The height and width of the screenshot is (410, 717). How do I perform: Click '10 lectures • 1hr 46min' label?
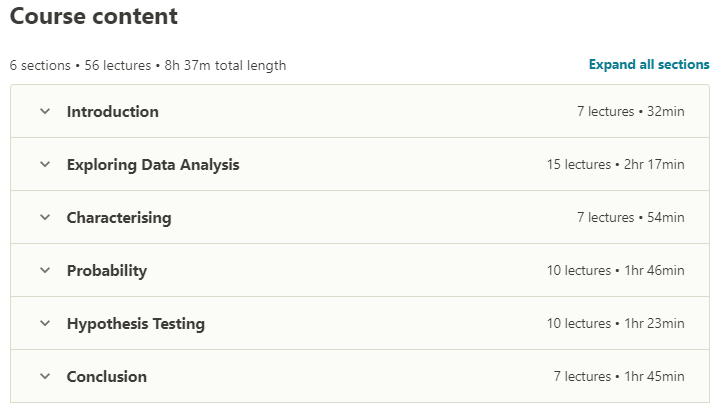click(615, 271)
